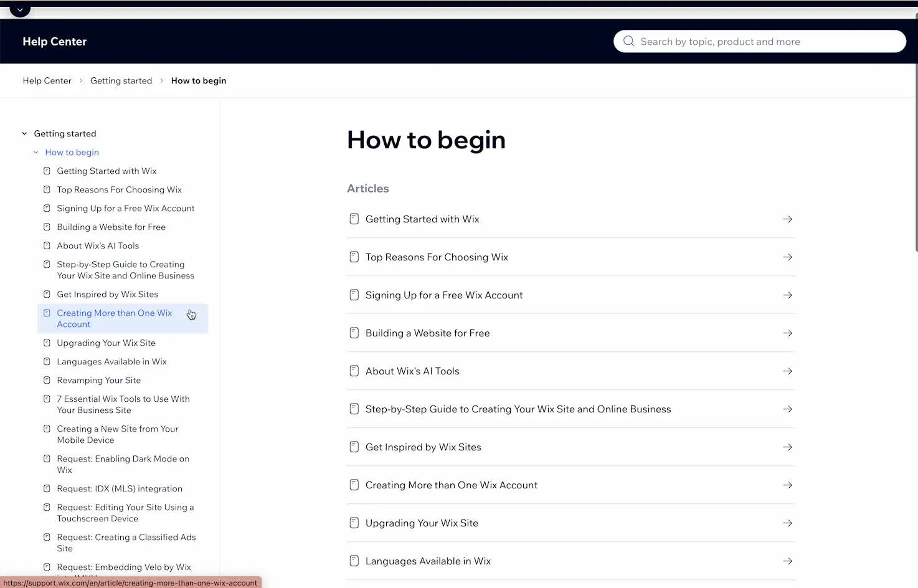Click arrow icon on Upgrading Your Wix Site row

pos(787,523)
